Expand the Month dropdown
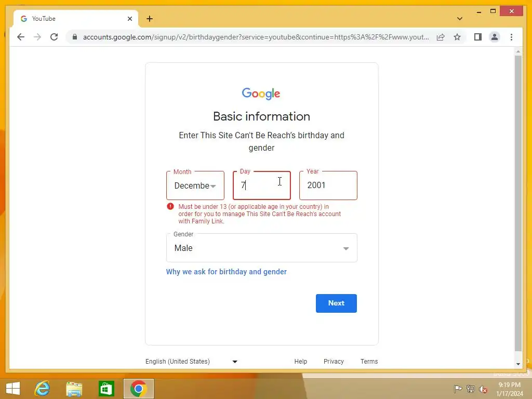 tap(195, 185)
